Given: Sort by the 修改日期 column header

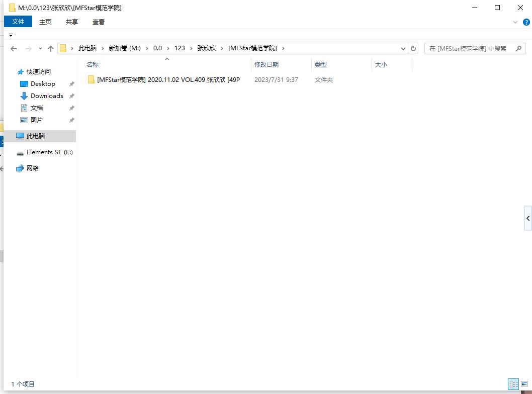Looking at the screenshot, I should point(267,65).
